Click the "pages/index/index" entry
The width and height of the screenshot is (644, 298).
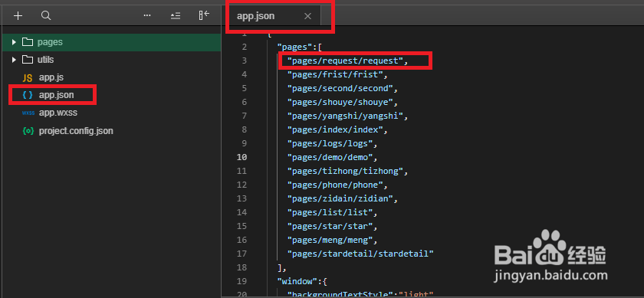[x=337, y=129]
